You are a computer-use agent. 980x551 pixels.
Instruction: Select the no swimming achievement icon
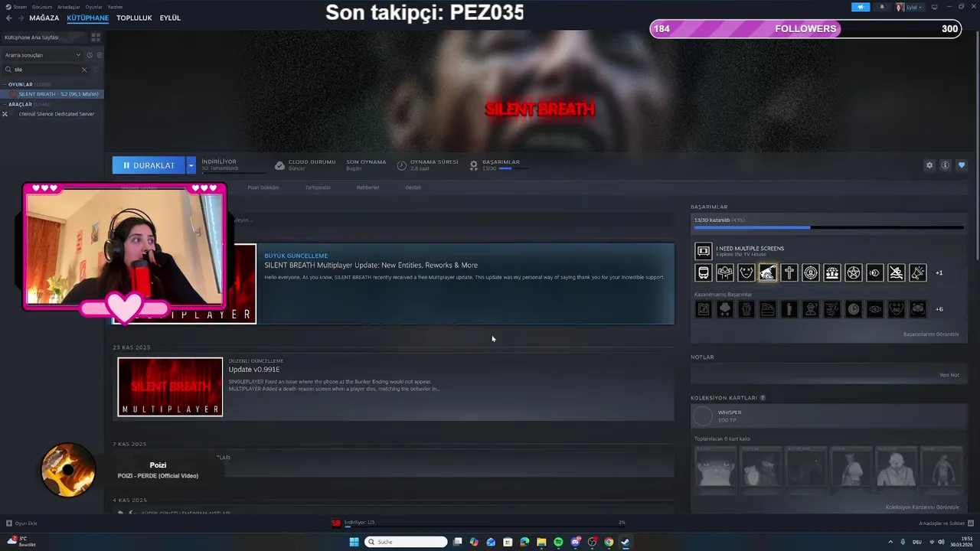(x=896, y=272)
